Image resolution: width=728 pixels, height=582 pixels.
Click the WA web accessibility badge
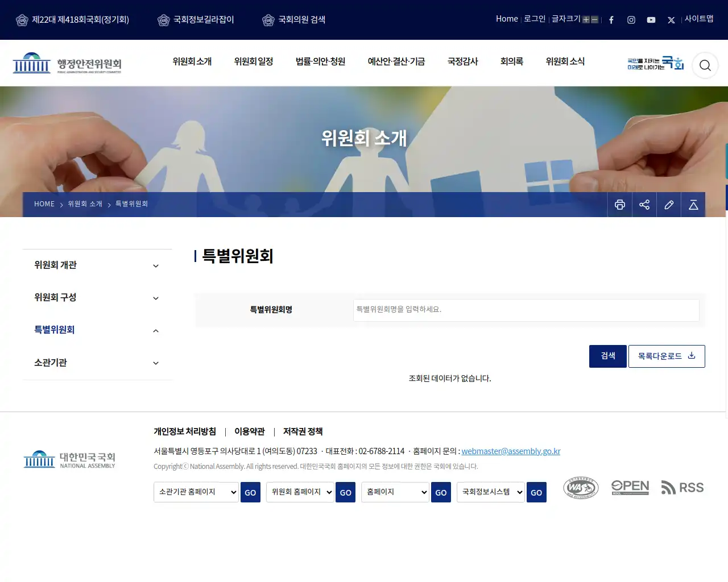click(581, 488)
